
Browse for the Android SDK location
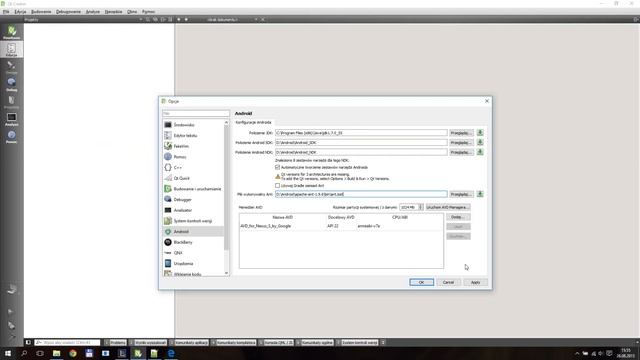(x=461, y=143)
